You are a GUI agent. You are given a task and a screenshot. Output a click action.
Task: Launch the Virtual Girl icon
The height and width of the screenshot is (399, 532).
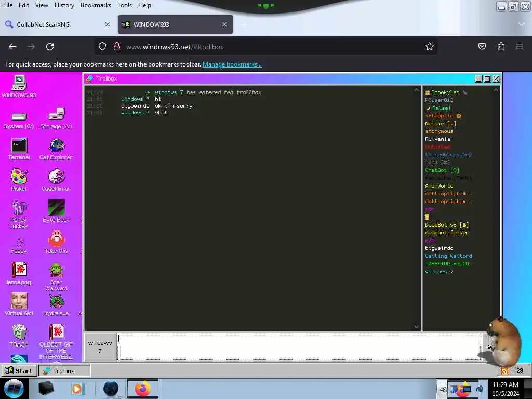coord(19,304)
